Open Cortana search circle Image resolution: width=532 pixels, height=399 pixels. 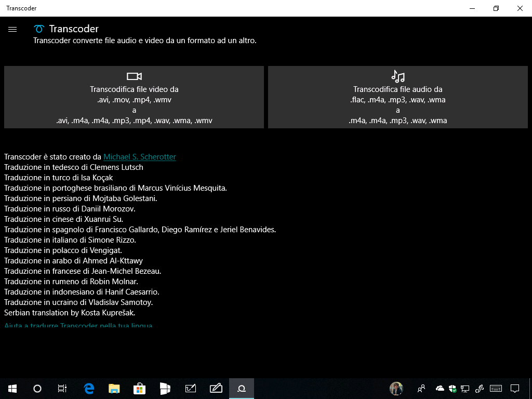[37, 389]
